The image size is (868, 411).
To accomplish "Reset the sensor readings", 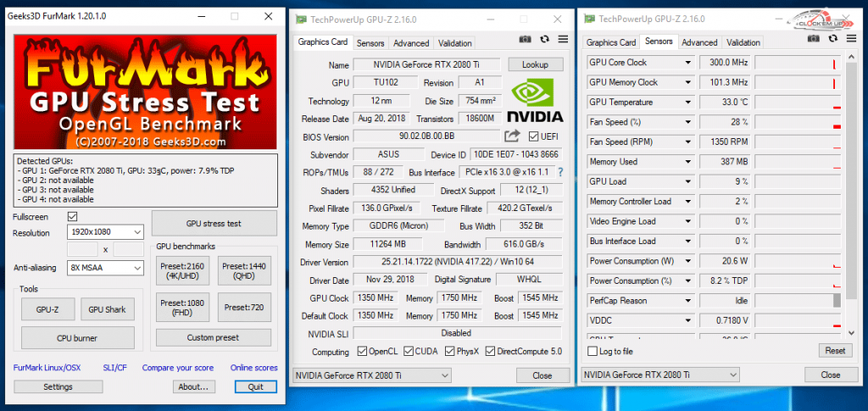I will [x=835, y=351].
